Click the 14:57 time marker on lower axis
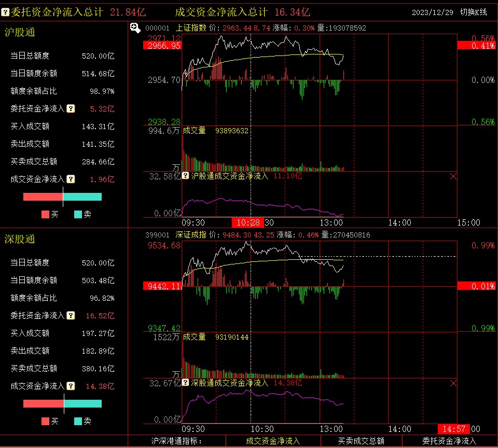 (x=453, y=429)
